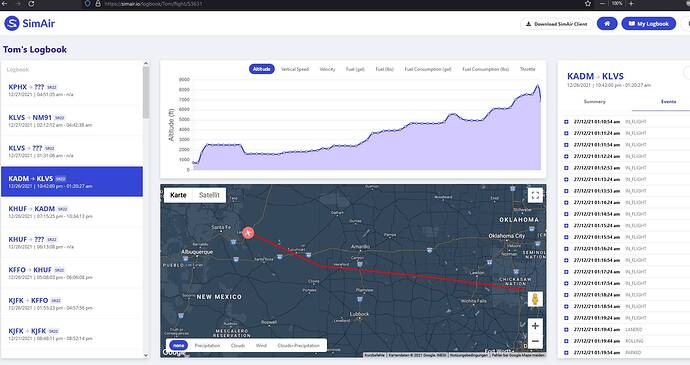
Task: Open the KHUF to KADM flight entry
Action: pyautogui.click(x=72, y=212)
